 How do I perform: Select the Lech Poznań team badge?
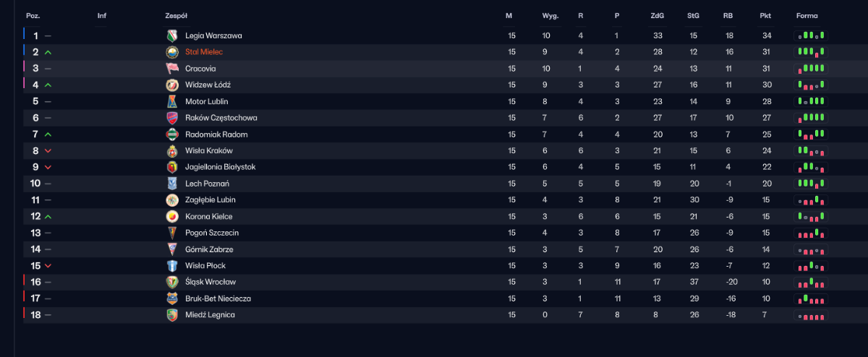pyautogui.click(x=172, y=184)
